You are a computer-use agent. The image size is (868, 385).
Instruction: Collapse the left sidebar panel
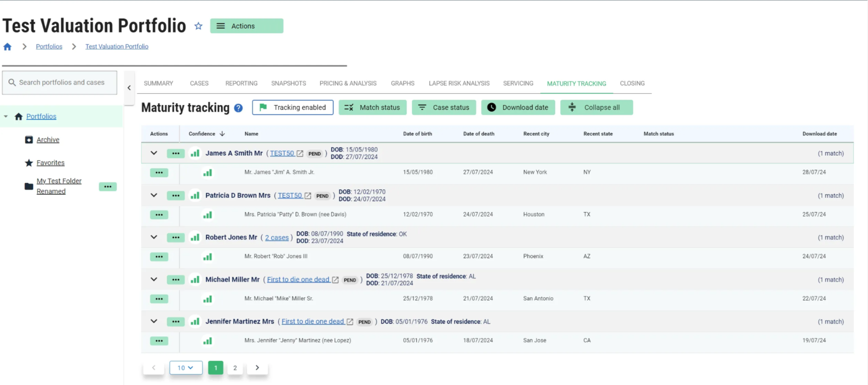pos(129,88)
